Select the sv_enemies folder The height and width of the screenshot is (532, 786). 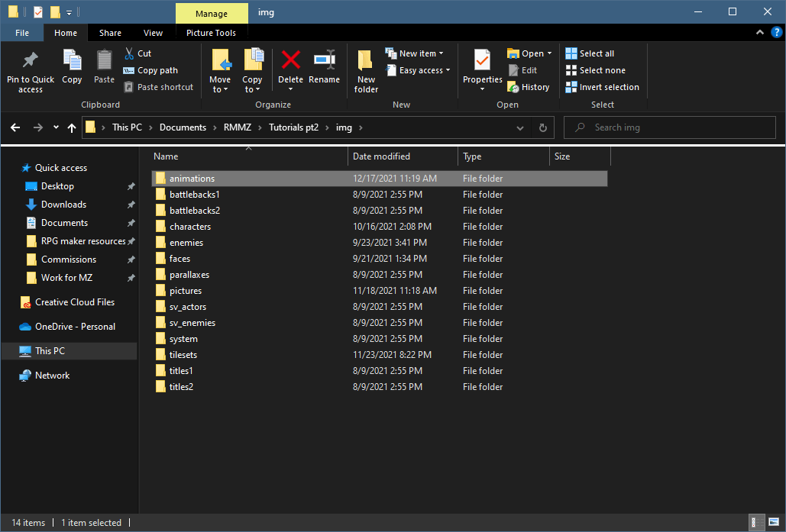[379, 323]
